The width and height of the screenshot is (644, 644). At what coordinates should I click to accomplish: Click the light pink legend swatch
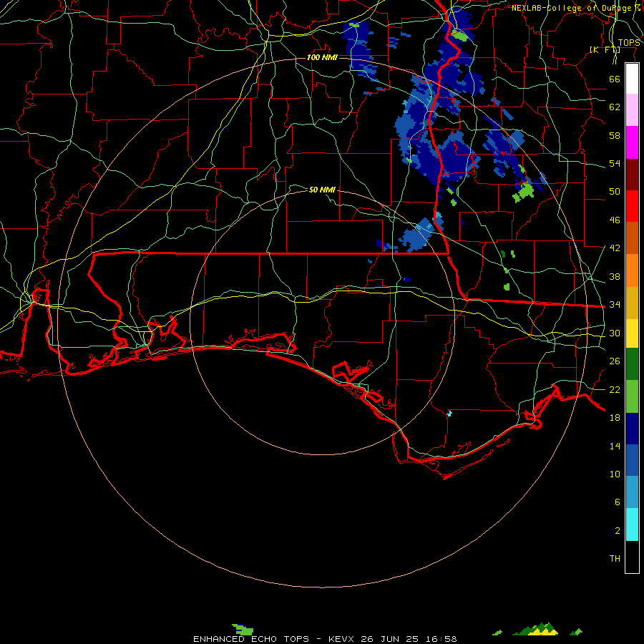tap(632, 110)
